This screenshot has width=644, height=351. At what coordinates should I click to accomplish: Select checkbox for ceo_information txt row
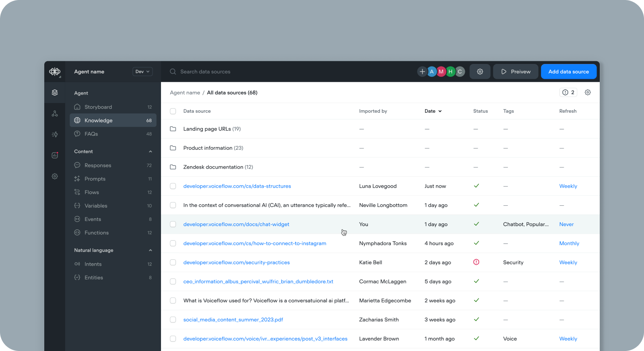pos(173,281)
